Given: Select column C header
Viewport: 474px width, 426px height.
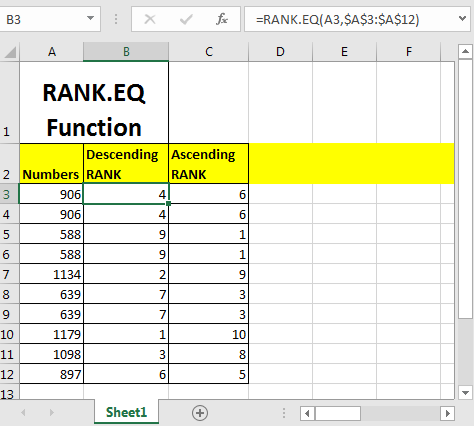Looking at the screenshot, I should (x=209, y=52).
